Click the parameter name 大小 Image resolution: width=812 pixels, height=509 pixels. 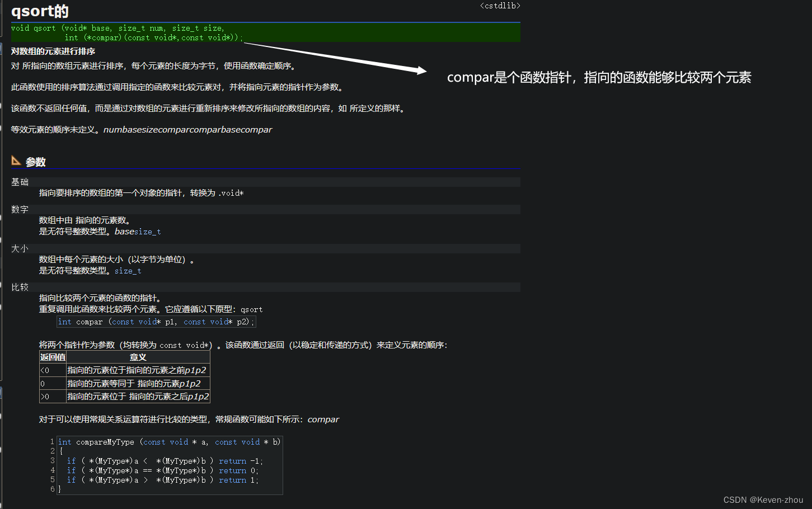pos(20,249)
